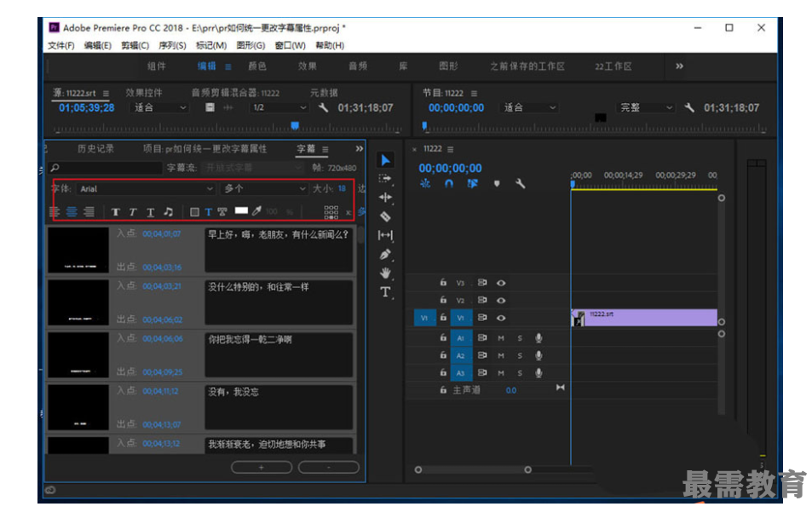812x518 pixels.
Task: Toggle timeline snapping magnet icon
Action: click(x=449, y=183)
